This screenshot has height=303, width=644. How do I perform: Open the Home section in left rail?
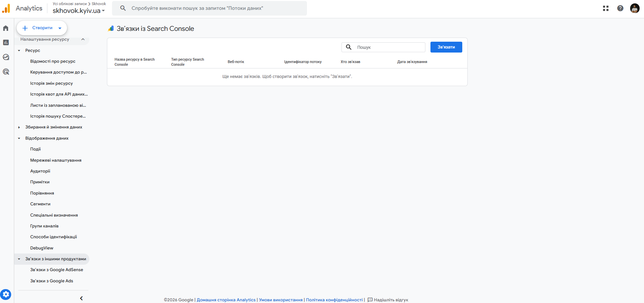(x=6, y=28)
